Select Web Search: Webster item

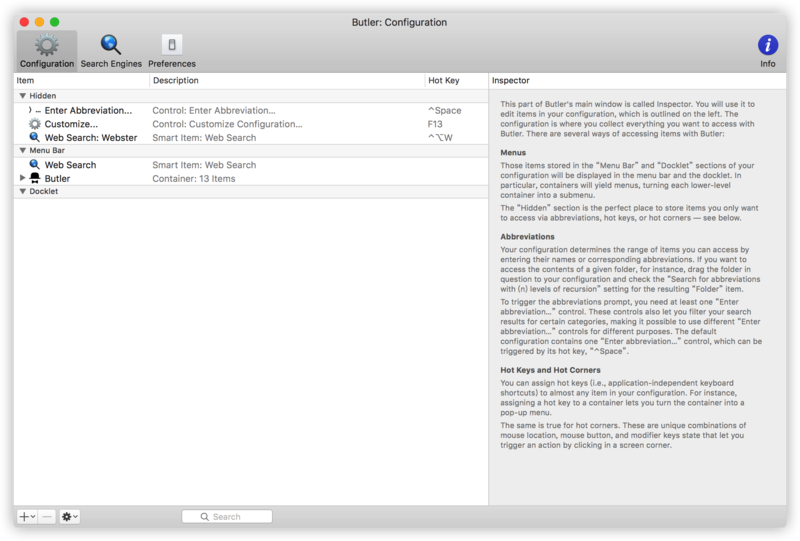tap(251, 138)
